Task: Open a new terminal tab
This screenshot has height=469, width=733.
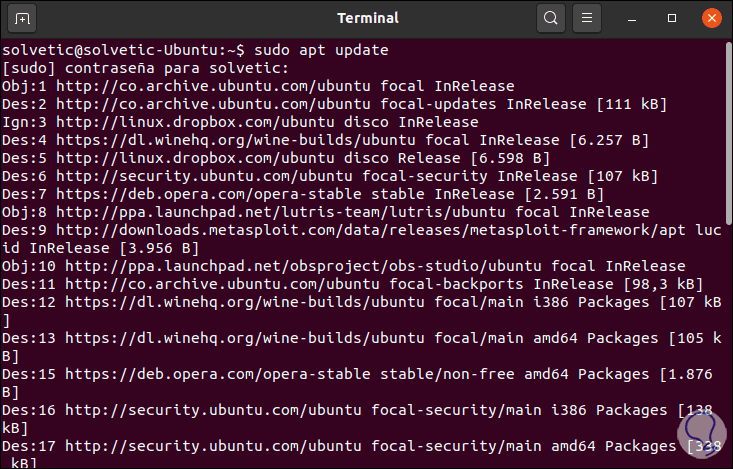Action: [x=24, y=18]
